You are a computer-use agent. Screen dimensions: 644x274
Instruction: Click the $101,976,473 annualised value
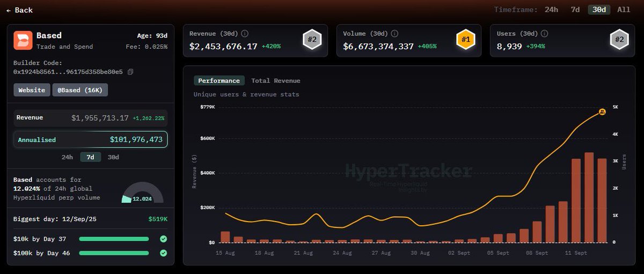(136, 139)
